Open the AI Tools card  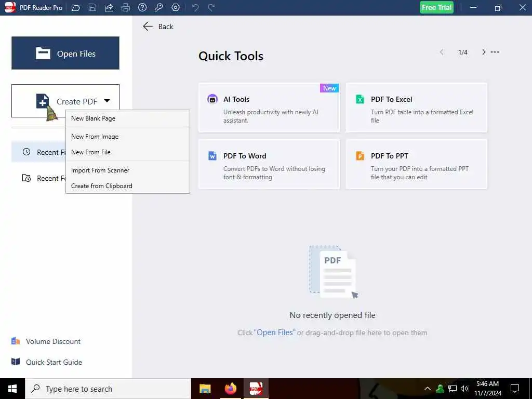[269, 108]
